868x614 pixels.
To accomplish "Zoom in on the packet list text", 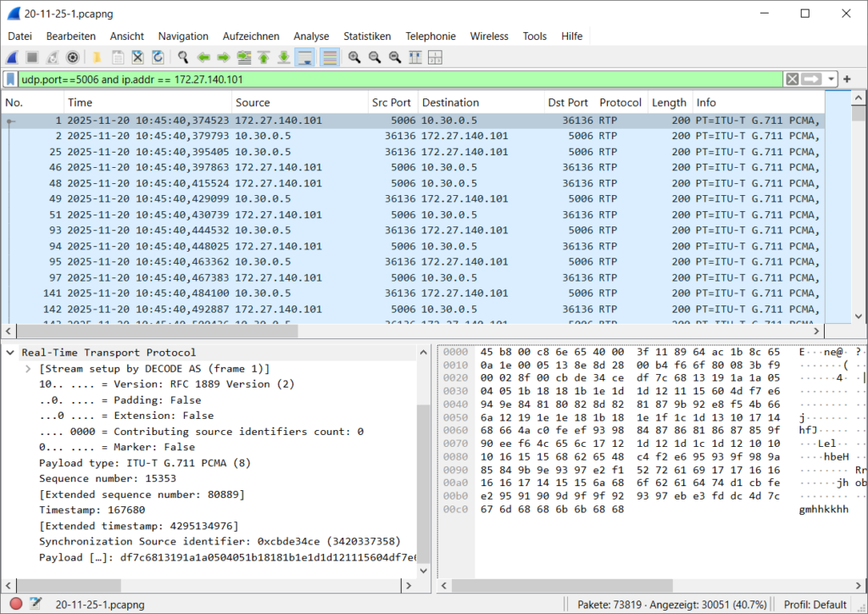I will pos(354,57).
